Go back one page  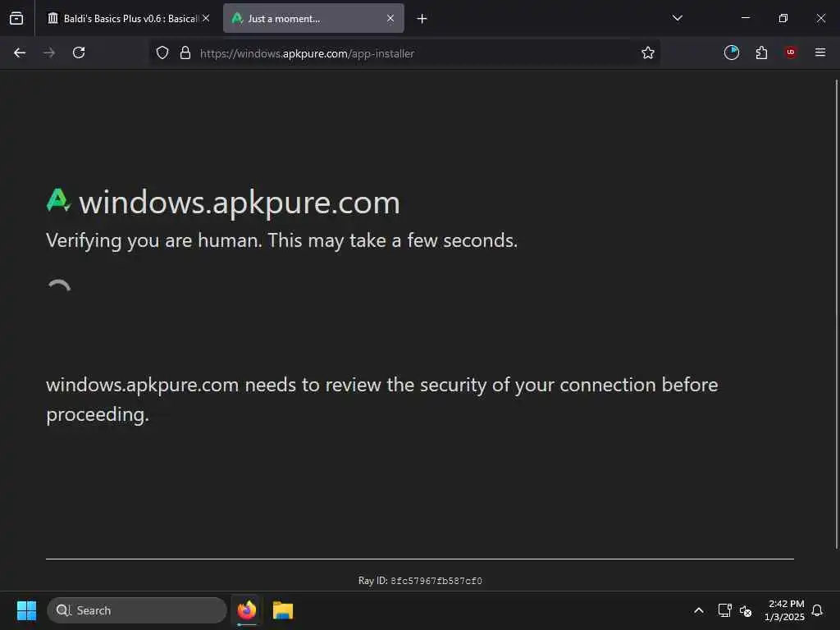(20, 52)
